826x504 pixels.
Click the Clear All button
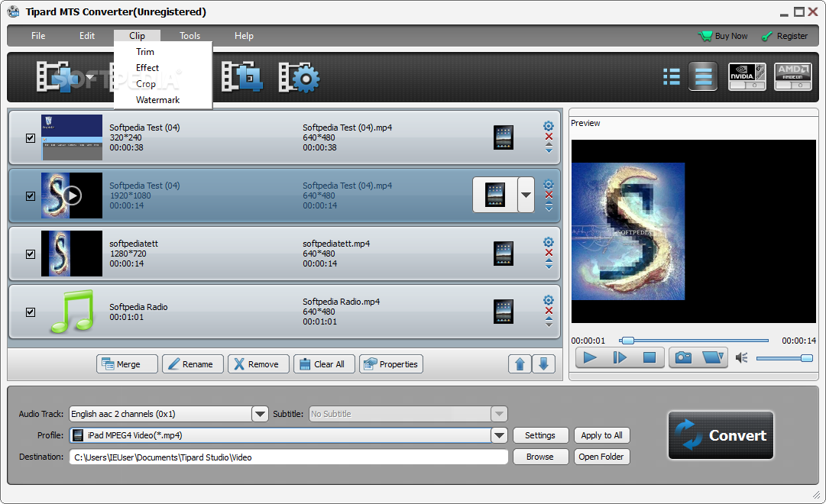[325, 364]
